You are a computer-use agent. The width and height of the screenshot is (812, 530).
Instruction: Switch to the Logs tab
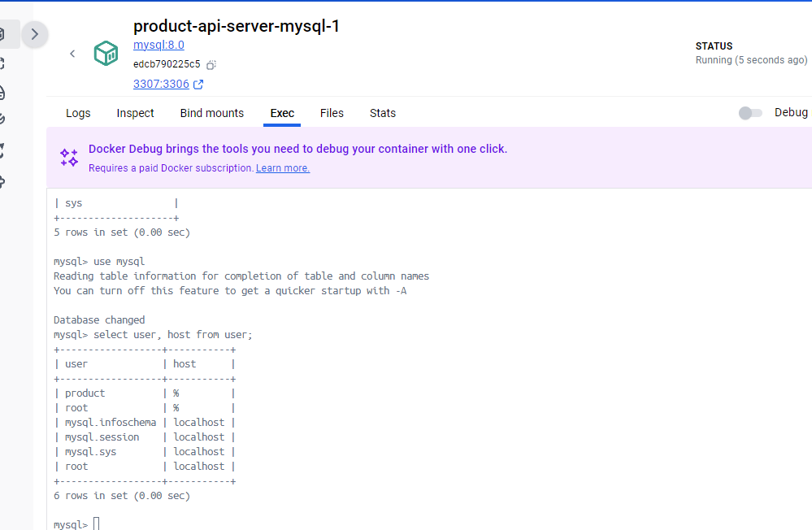[78, 113]
